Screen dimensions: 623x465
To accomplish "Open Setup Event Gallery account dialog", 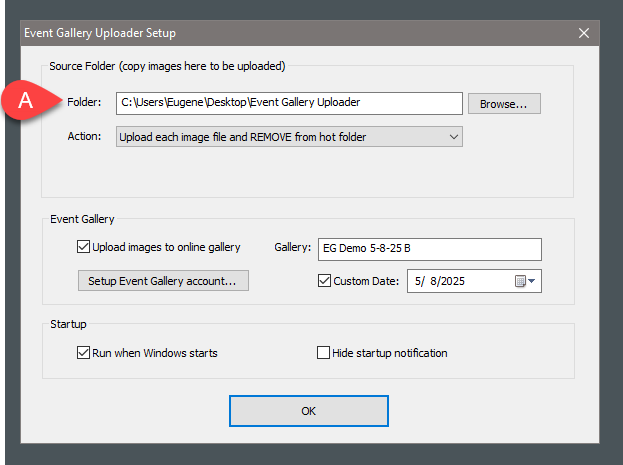I will (x=163, y=281).
